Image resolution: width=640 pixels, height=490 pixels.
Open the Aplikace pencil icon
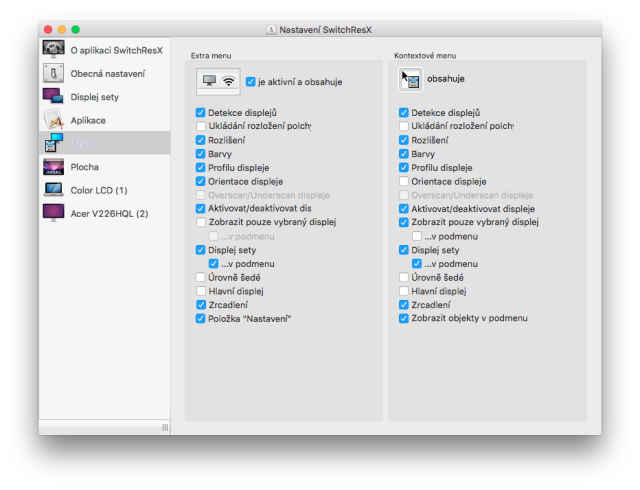pyautogui.click(x=53, y=120)
